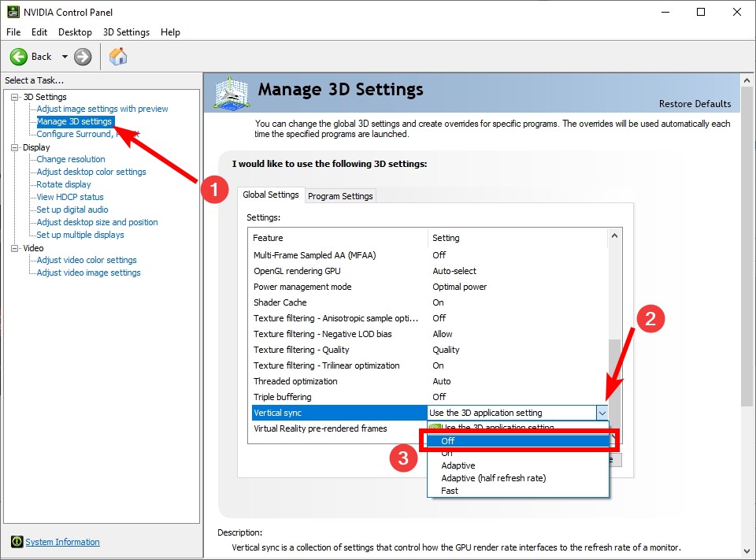Select Texture filtering - Quality feature
The image size is (756, 560).
pyautogui.click(x=302, y=350)
